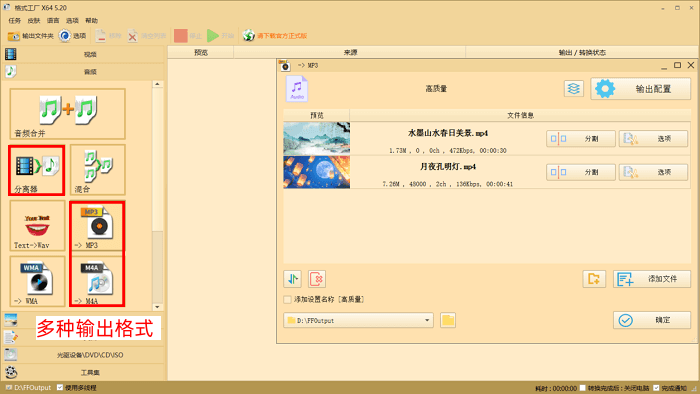Click the yellow browse-folder icon beside output path
This screenshot has width=700, height=394.
coord(448,320)
